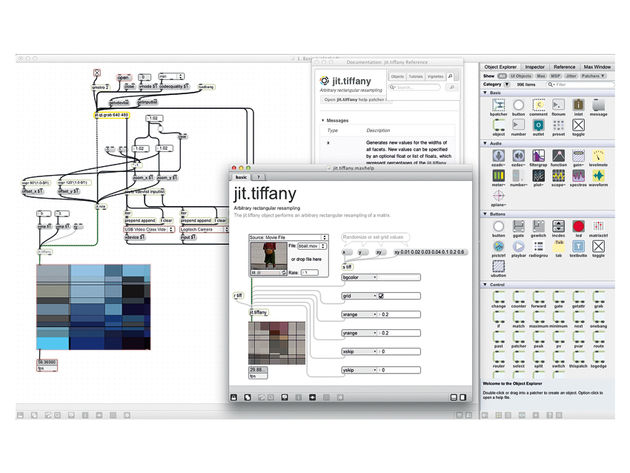Image resolution: width=630 pixels, height=473 pixels.
Task: Select the ubutton object icon
Action: click(498, 266)
